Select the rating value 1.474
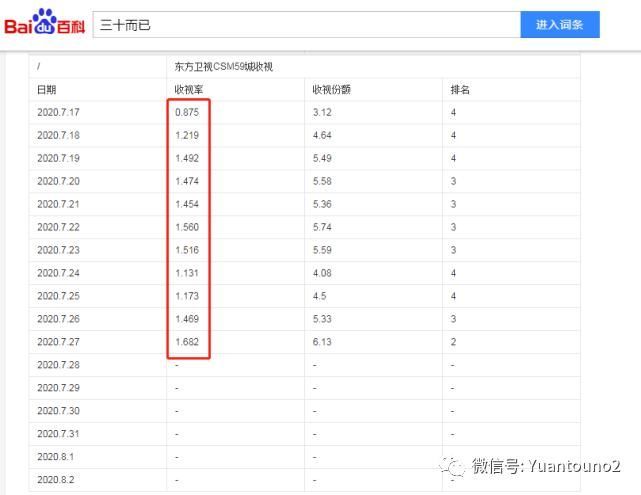This screenshot has width=641, height=495. click(187, 181)
